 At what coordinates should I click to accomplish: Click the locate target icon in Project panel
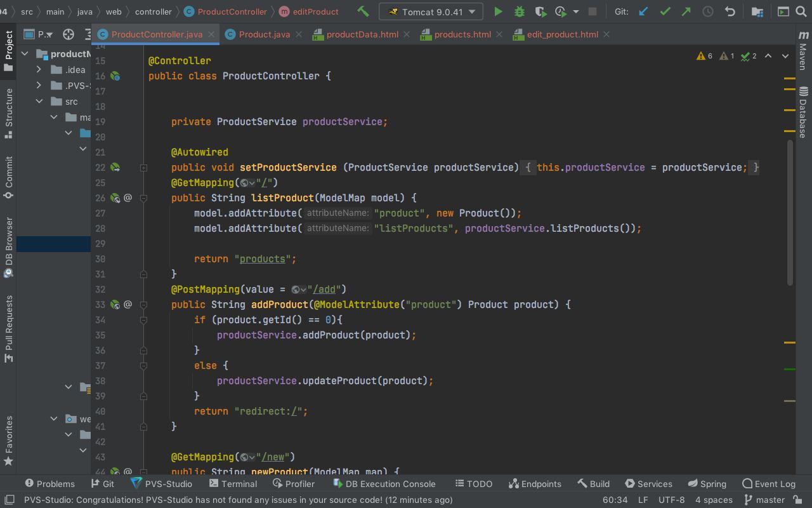coord(69,34)
